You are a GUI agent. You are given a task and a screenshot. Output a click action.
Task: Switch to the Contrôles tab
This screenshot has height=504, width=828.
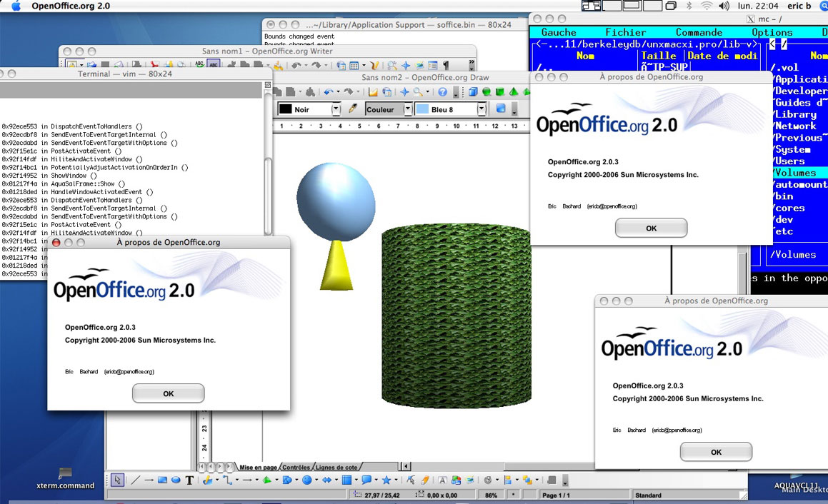[x=296, y=467]
